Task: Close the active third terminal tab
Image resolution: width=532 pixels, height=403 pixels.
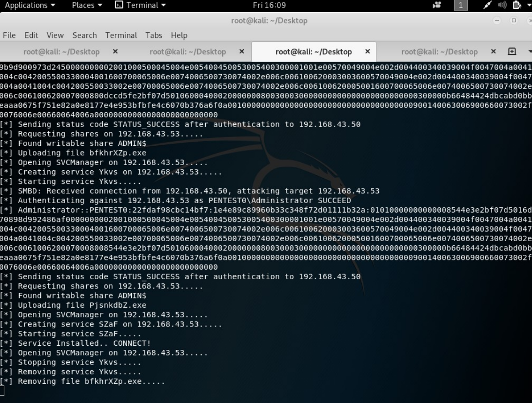Action: click(367, 51)
